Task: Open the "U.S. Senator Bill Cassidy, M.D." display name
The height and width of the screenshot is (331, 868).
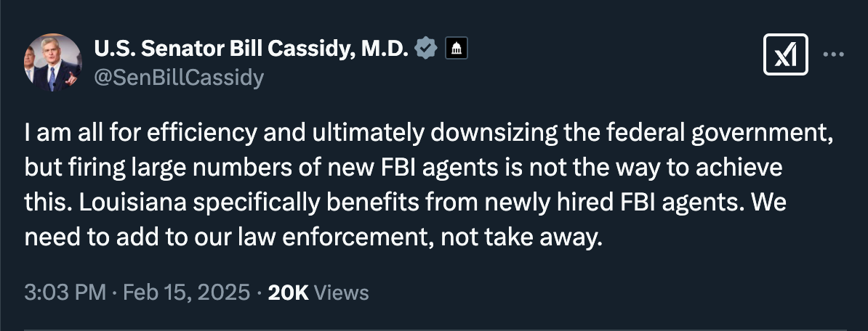Action: click(x=251, y=49)
